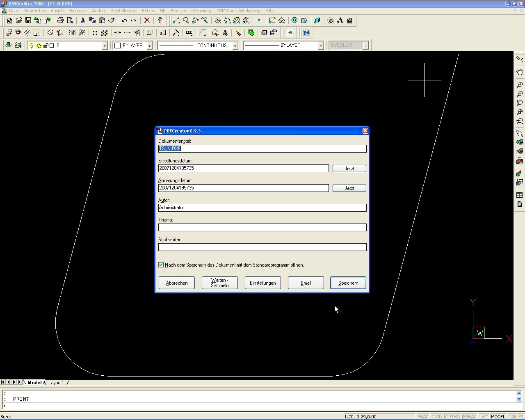525x420 pixels.
Task: Click the Copy icon in the toolbar
Action: click(92, 21)
